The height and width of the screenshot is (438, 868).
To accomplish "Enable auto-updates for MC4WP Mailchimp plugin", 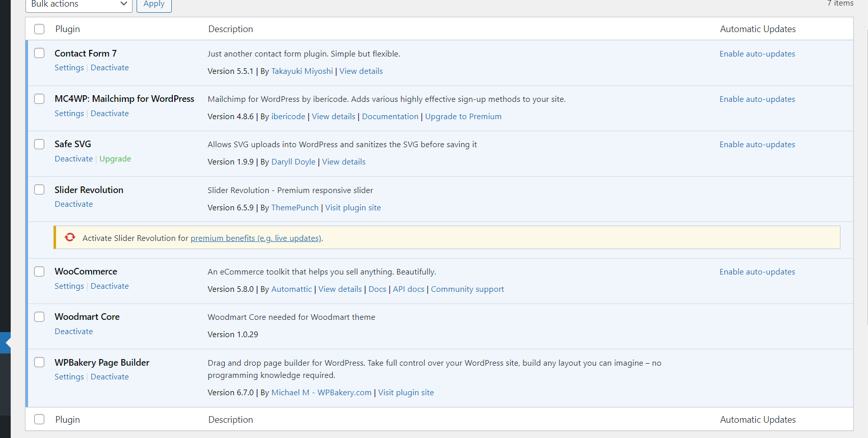I will [x=757, y=99].
